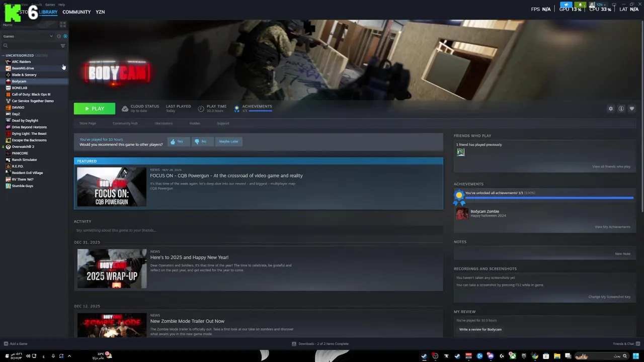Click the New Note button
The width and height of the screenshot is (644, 362).
(622, 254)
